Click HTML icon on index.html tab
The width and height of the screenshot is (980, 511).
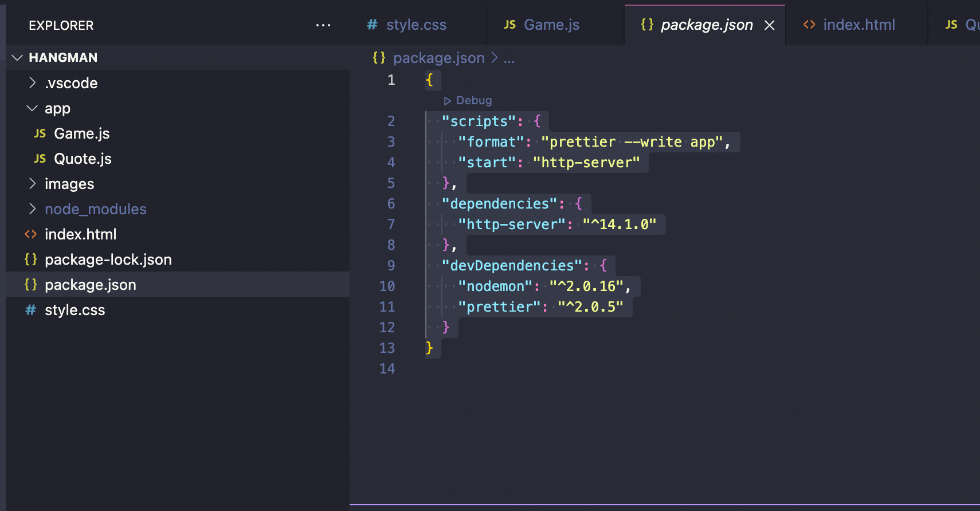[x=809, y=25]
